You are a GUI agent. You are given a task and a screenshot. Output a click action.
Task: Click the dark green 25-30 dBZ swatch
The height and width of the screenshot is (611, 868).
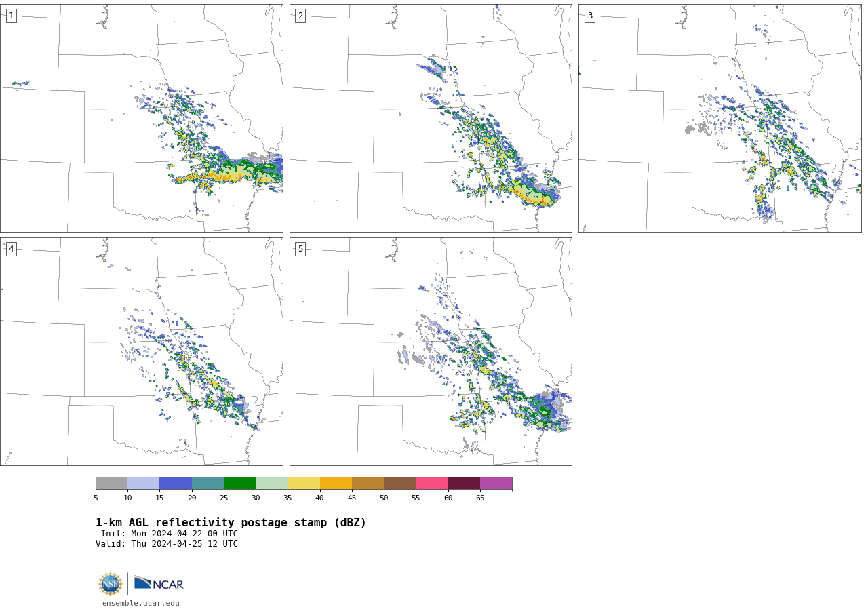[239, 484]
